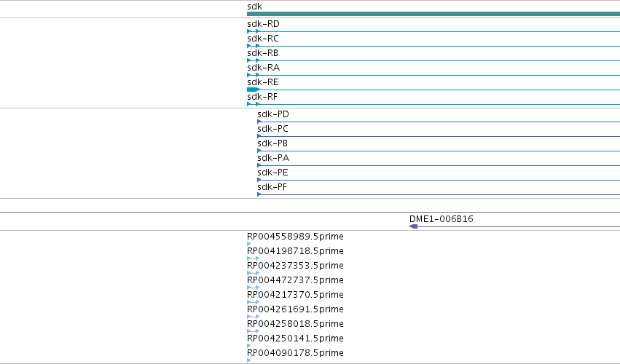The image size is (620, 364).
Task: Select the sdk-RA transcript label
Action: (x=263, y=68)
